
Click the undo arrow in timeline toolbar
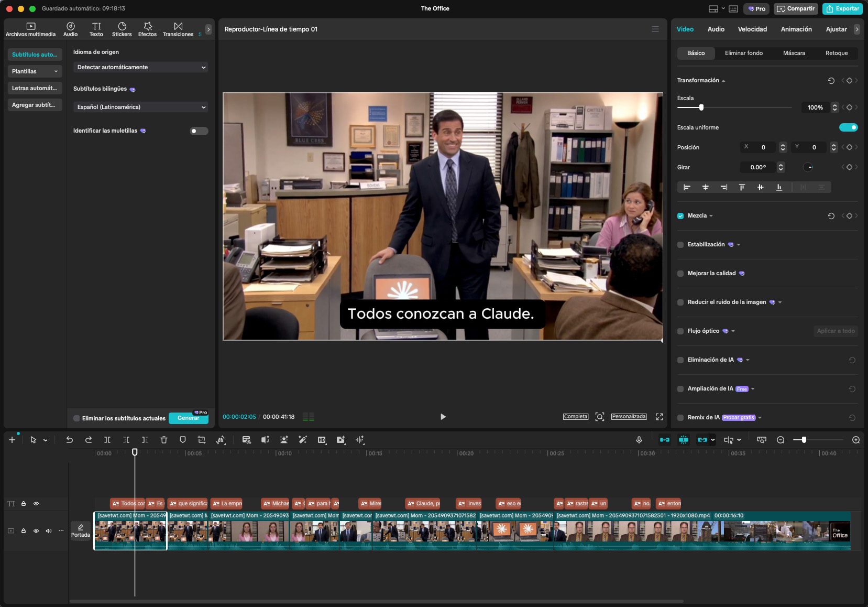click(70, 440)
